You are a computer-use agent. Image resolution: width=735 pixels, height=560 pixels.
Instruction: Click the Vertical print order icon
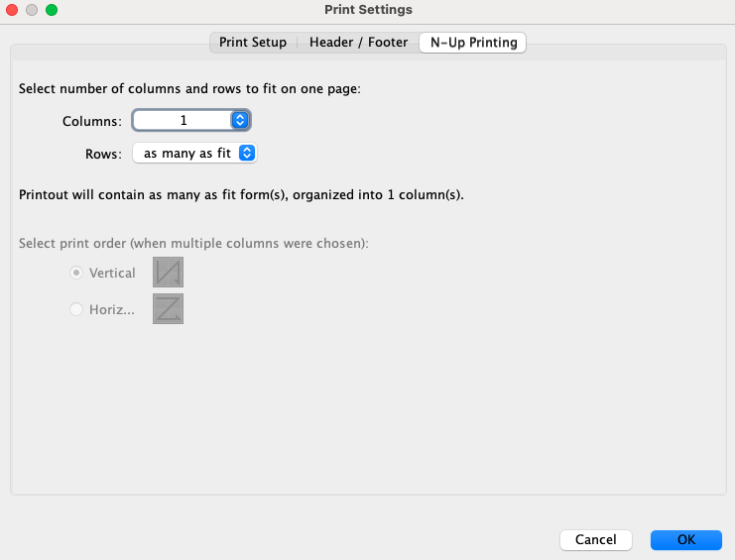168,273
